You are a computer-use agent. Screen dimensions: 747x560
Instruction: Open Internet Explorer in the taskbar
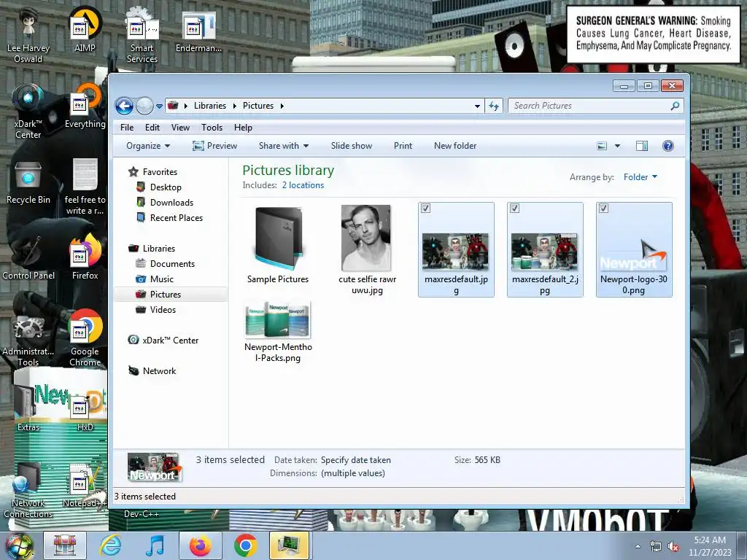[x=110, y=545]
